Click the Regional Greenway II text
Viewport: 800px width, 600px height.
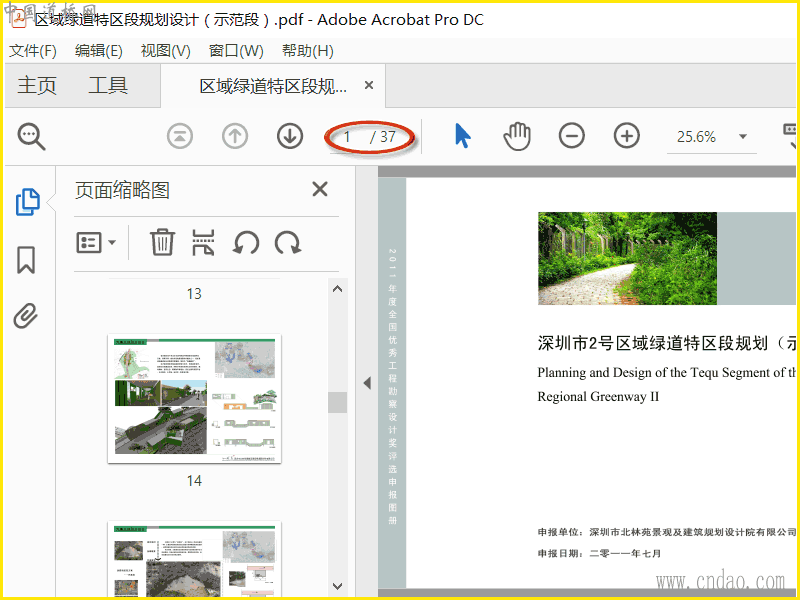click(598, 396)
